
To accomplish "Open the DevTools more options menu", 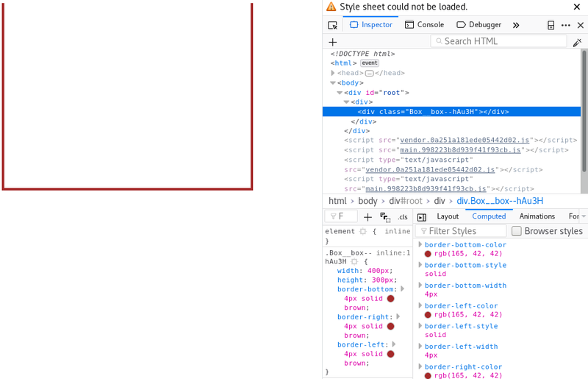I will tap(565, 25).
